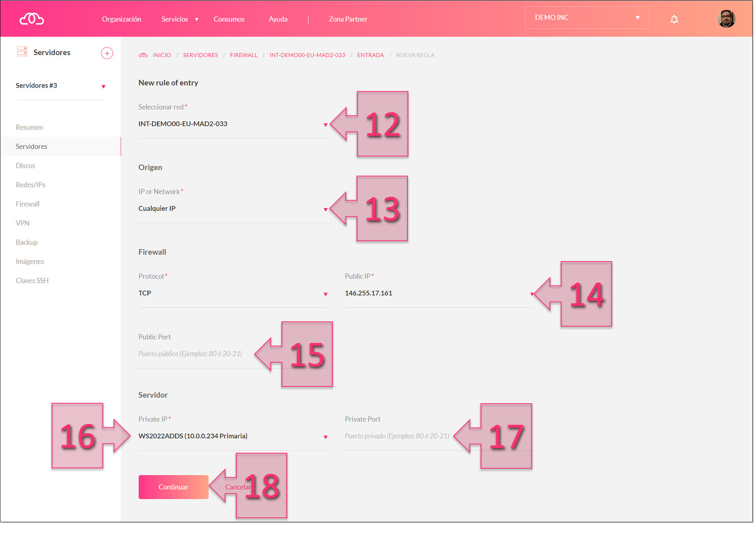Select Firewall in the sidebar

coord(28,204)
